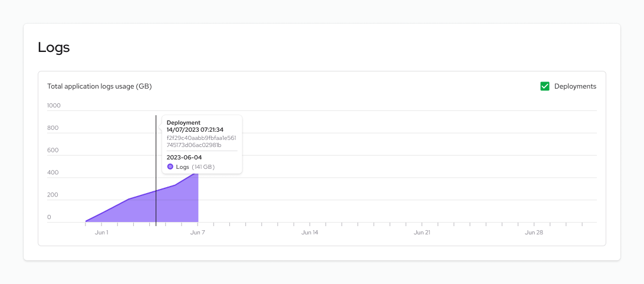Click the purple Logs legend dot in tooltip
Viewport: 644px width, 284px height.
coord(170,167)
